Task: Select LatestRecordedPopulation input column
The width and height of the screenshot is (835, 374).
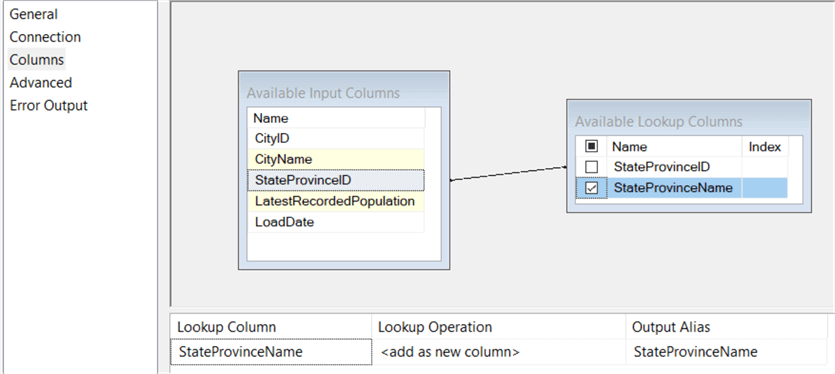Action: [336, 201]
